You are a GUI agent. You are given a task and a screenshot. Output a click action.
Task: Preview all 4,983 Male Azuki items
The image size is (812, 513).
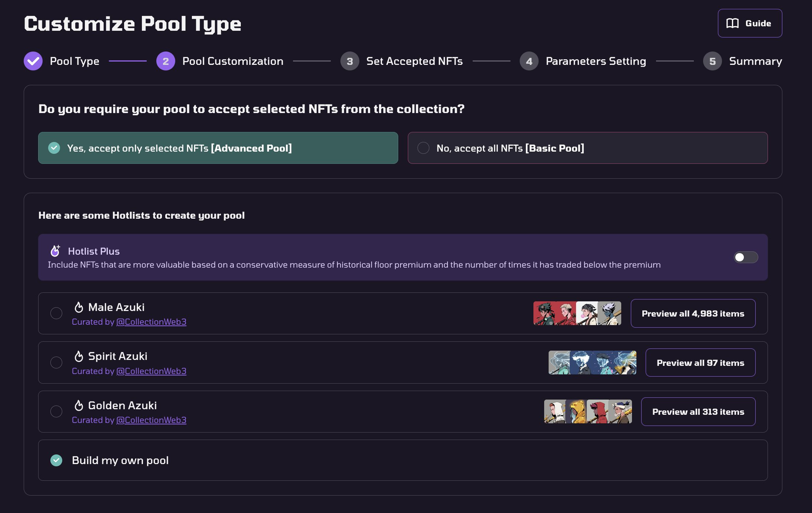693,314
